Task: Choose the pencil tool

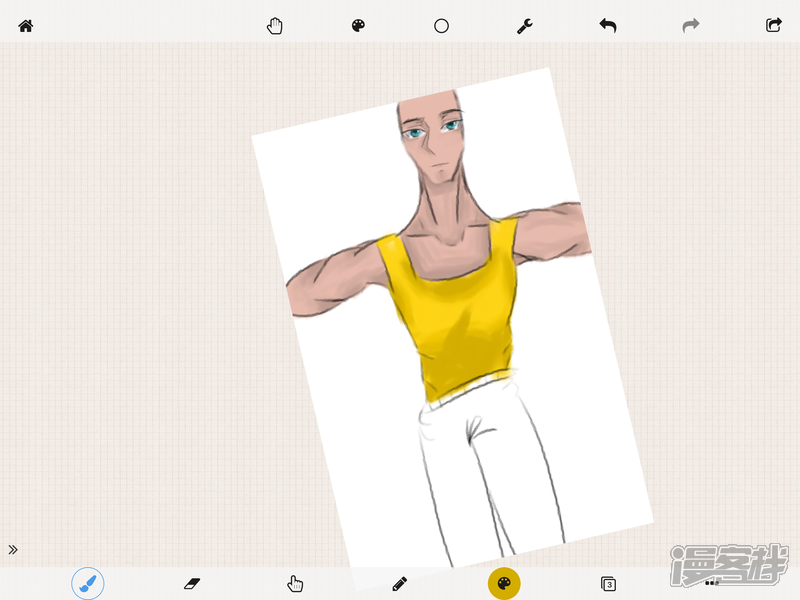Action: (x=399, y=582)
